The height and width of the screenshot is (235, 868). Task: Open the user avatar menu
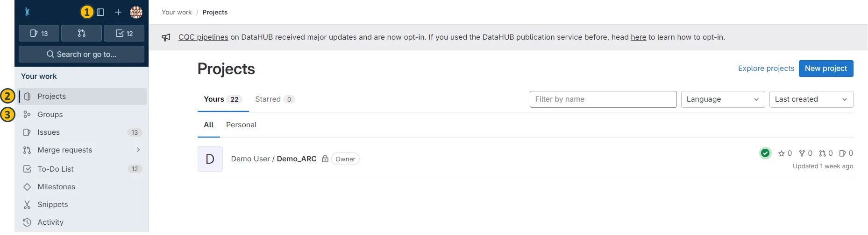136,12
